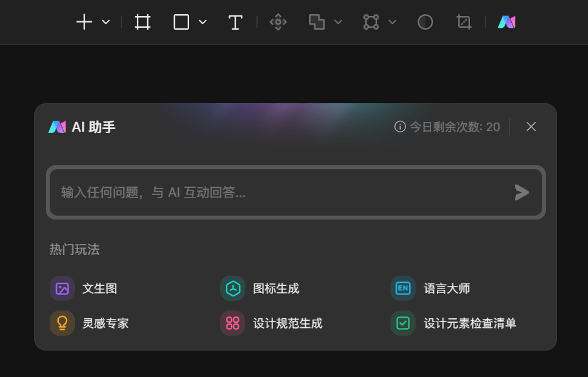Viewport: 588px width, 377px height.
Task: Expand the insert plus dropdown arrow
Action: [106, 22]
